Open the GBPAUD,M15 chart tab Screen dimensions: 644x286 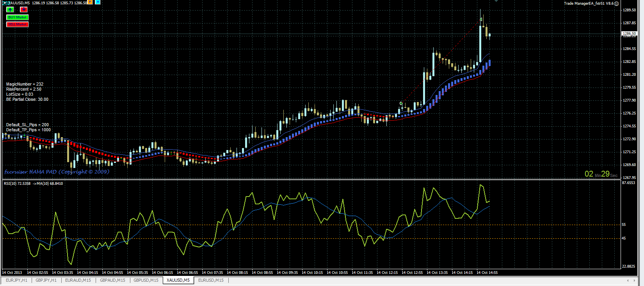coord(112,280)
